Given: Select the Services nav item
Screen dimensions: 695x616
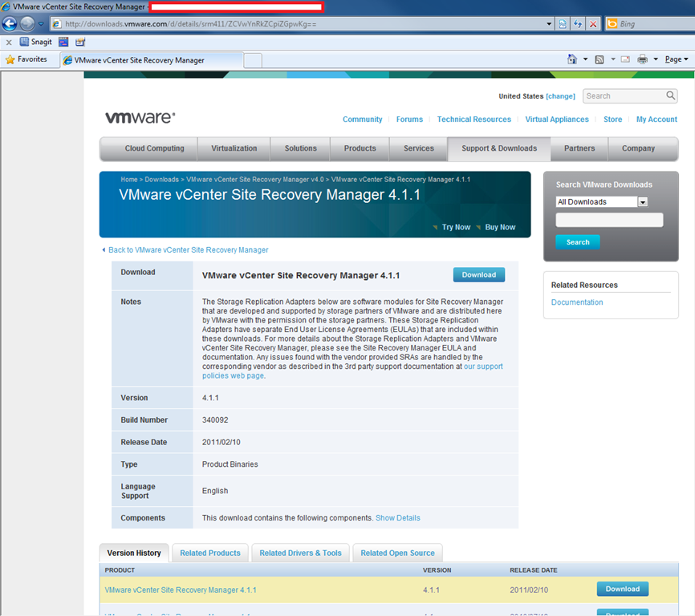Looking at the screenshot, I should tap(419, 148).
